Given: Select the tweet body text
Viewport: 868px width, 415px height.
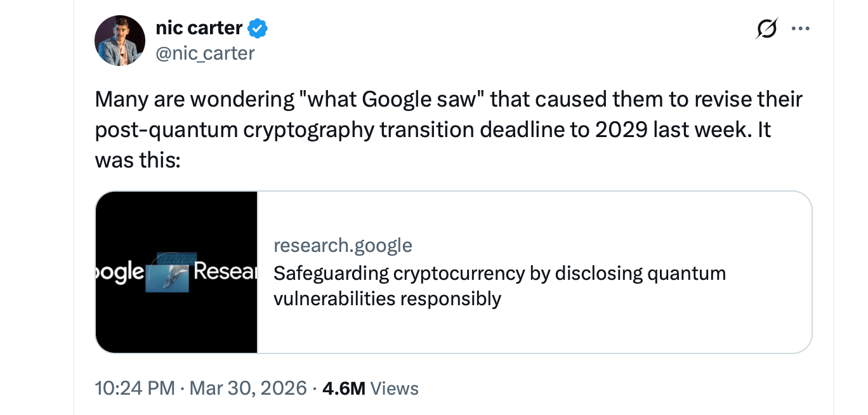Looking at the screenshot, I should (x=444, y=129).
